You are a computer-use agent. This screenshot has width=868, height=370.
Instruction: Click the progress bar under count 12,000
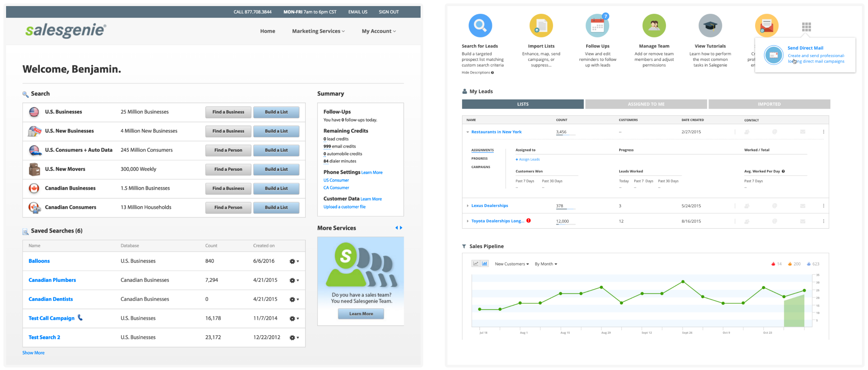[566, 224]
